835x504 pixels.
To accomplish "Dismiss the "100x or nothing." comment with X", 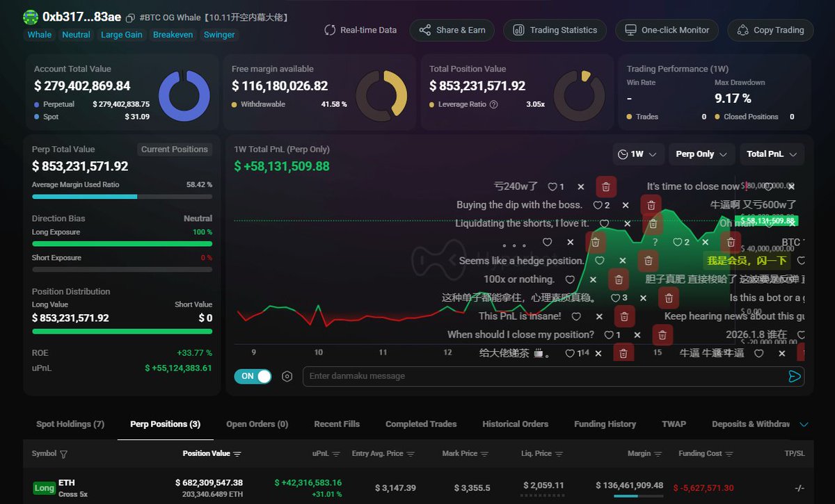I will (593, 279).
